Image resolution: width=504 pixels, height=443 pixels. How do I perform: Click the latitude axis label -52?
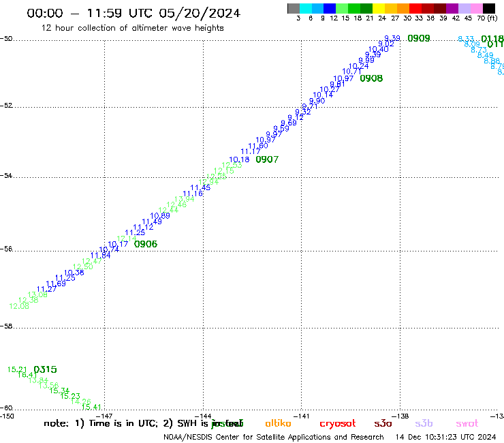6,105
